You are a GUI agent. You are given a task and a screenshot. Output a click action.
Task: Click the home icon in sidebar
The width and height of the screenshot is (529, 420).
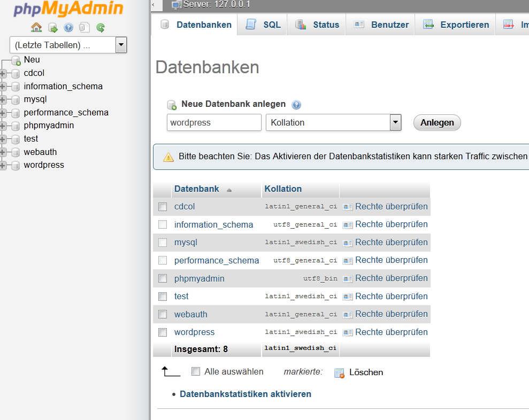coord(36,27)
